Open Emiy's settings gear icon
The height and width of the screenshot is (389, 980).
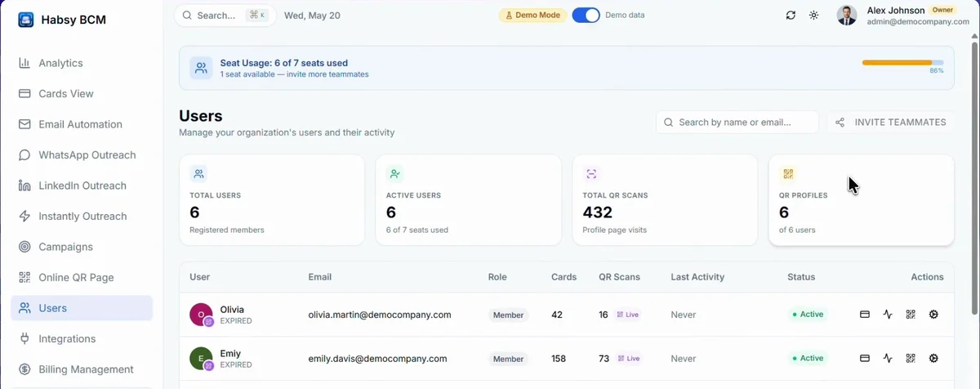point(933,359)
